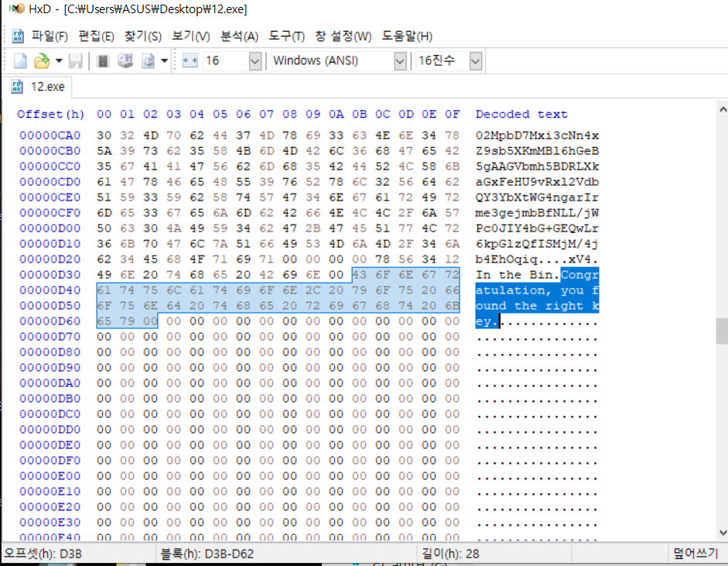Expand the disk image dropdown arrow
The height and width of the screenshot is (566, 728).
[164, 61]
